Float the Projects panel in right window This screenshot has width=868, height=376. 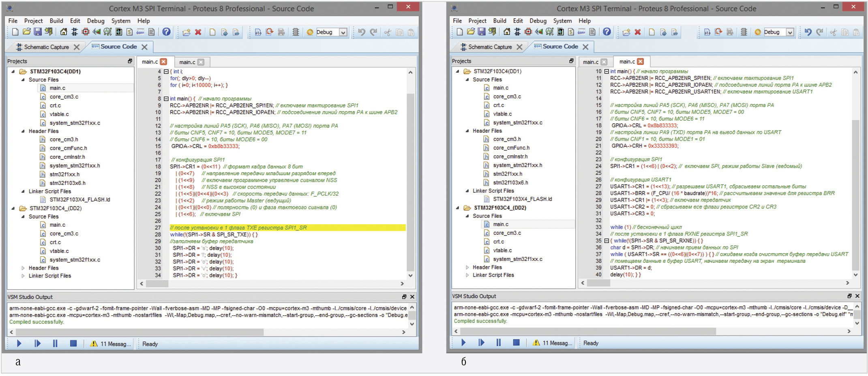coord(571,61)
